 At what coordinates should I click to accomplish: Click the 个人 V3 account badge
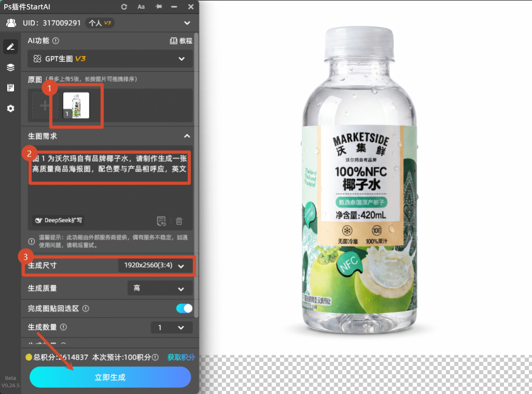pyautogui.click(x=99, y=23)
